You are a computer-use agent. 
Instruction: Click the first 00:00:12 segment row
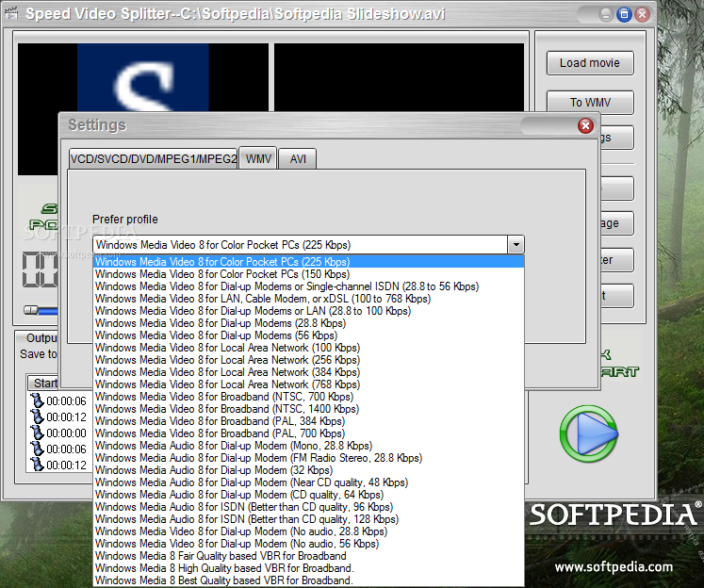pyautogui.click(x=59, y=417)
